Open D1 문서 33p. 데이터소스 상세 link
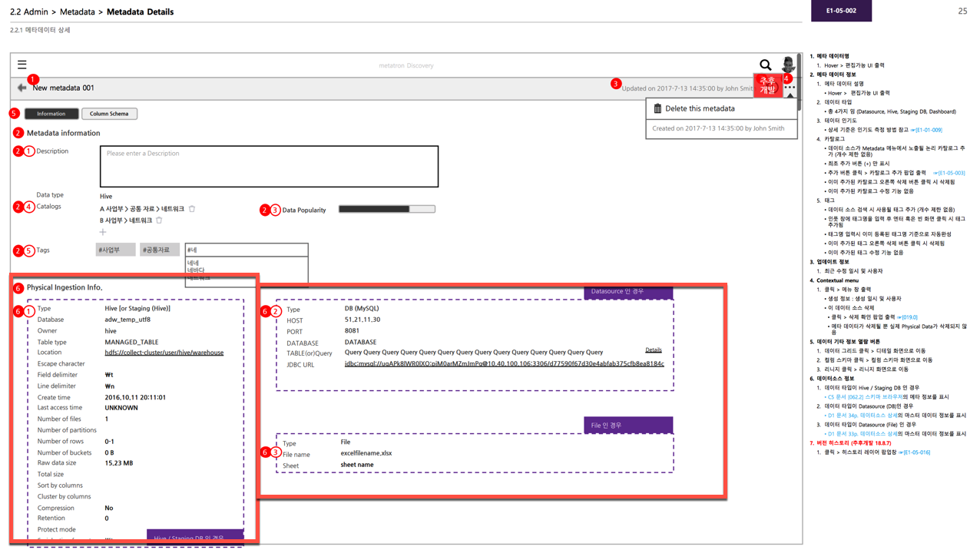The height and width of the screenshot is (550, 980). 862,434
